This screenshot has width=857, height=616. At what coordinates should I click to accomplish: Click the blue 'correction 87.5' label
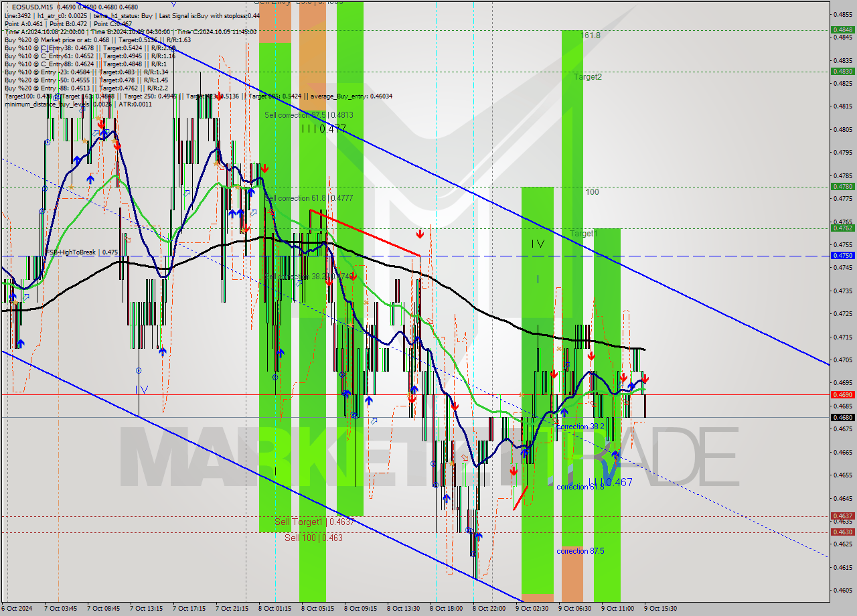click(x=580, y=551)
